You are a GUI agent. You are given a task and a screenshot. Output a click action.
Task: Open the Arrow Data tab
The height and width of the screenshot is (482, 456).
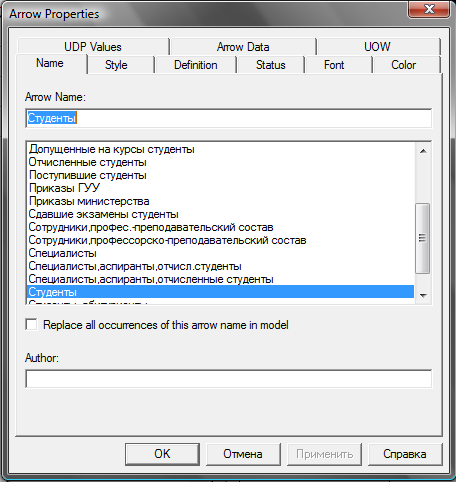click(x=243, y=47)
